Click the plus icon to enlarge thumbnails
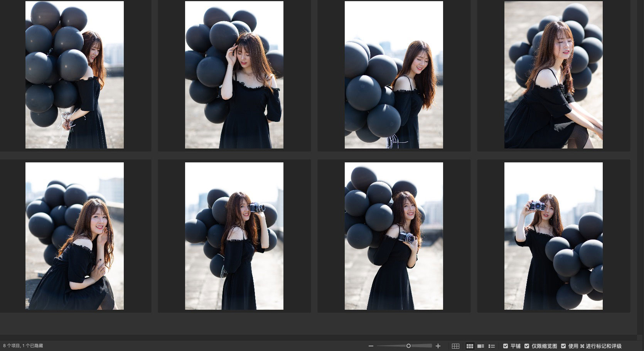The image size is (644, 351). click(438, 346)
